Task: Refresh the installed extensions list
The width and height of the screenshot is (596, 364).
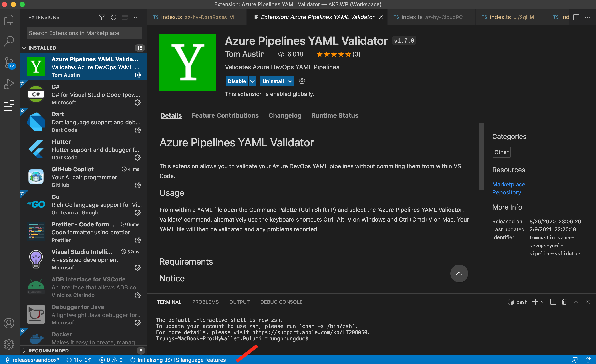Action: 113,17
